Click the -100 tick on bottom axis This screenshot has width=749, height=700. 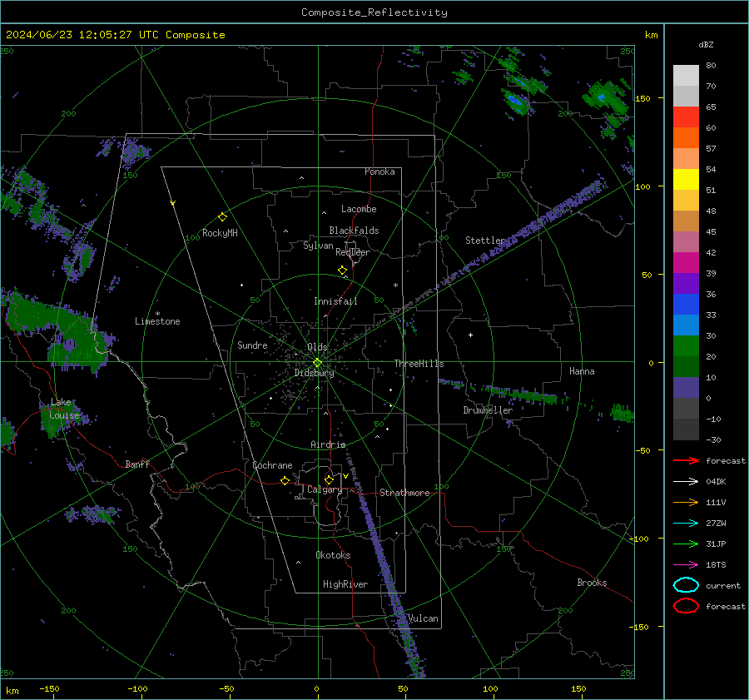click(137, 689)
